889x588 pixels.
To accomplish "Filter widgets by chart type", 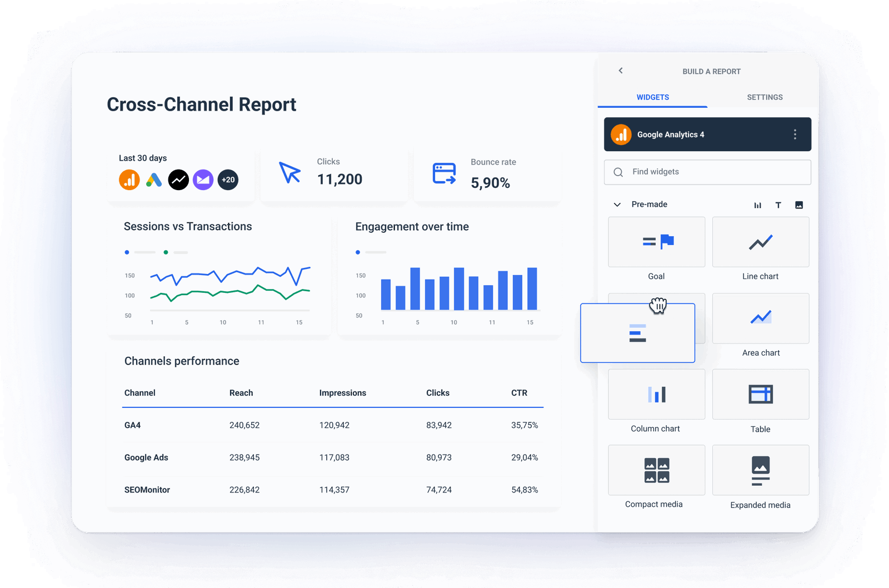I will [x=758, y=205].
